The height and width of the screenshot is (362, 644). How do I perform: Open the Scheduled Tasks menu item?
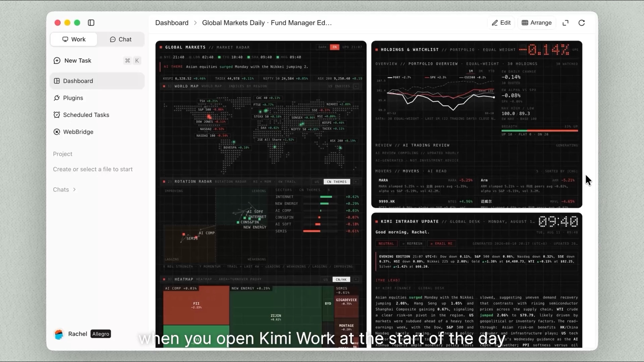tap(97, 115)
